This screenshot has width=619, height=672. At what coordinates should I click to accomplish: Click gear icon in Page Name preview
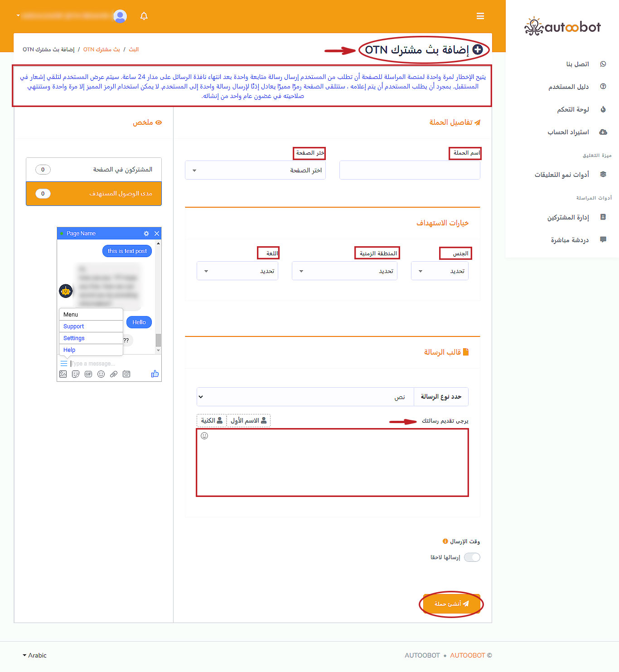pos(146,234)
